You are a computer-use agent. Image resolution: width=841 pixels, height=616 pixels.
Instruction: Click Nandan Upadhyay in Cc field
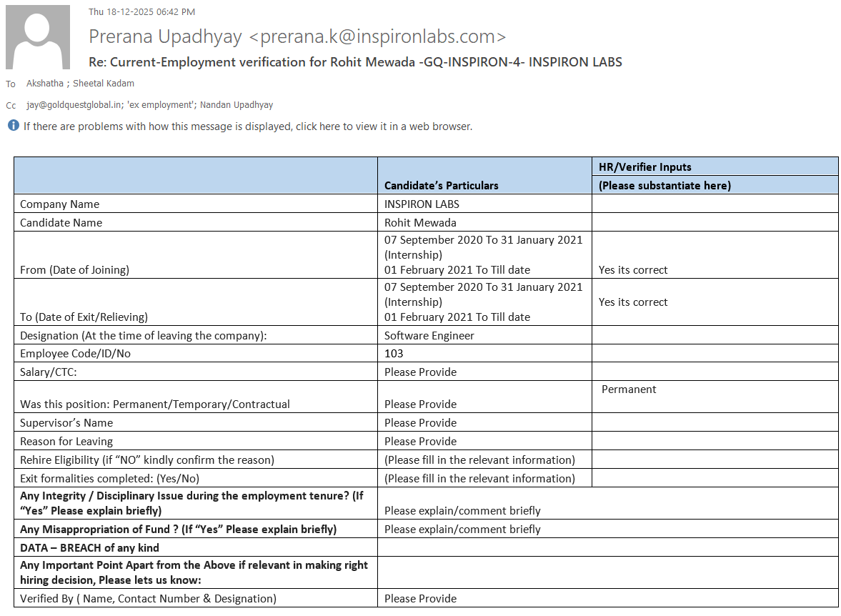(x=237, y=105)
